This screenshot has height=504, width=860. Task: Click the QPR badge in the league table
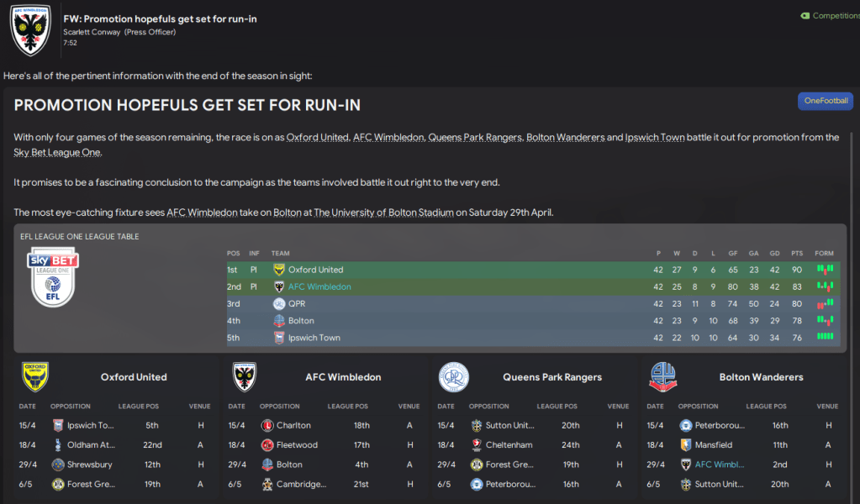[x=279, y=304]
